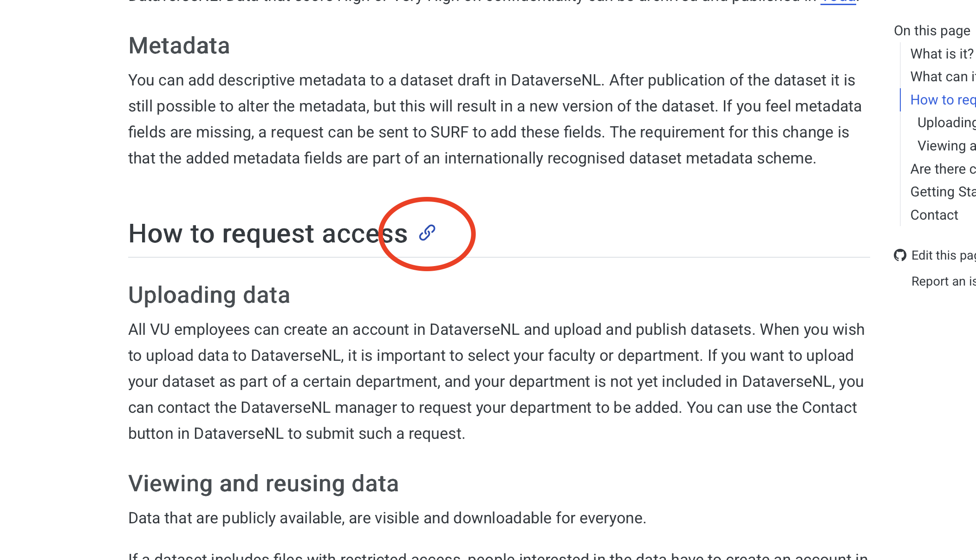The image size is (976, 560).
Task: Click the anchor link icon beside How to request access
Action: point(427,233)
